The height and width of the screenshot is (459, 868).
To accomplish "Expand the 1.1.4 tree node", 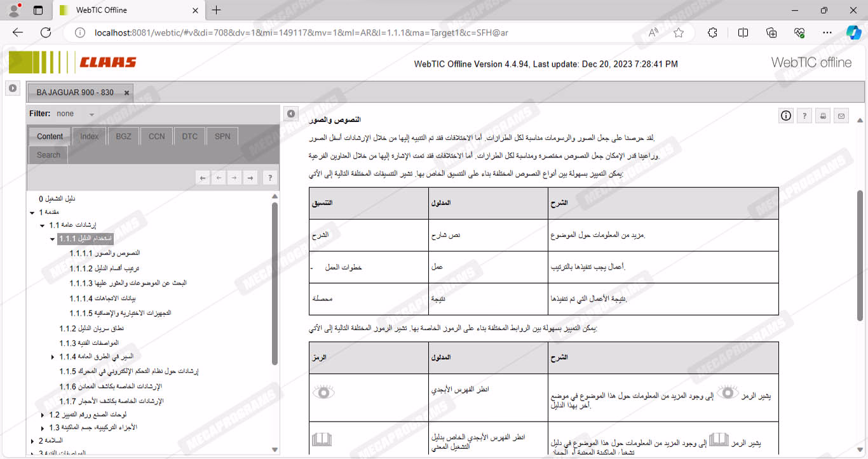I will click(x=53, y=357).
